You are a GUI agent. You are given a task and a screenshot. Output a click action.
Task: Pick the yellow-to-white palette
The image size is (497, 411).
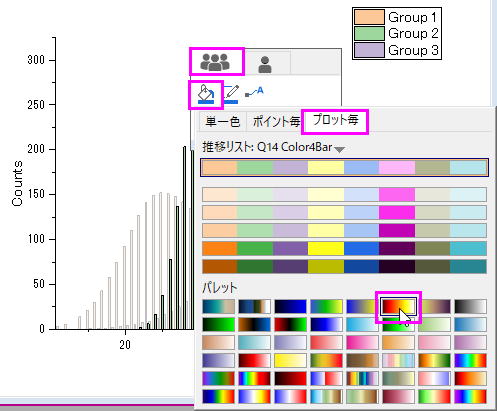coord(290,360)
